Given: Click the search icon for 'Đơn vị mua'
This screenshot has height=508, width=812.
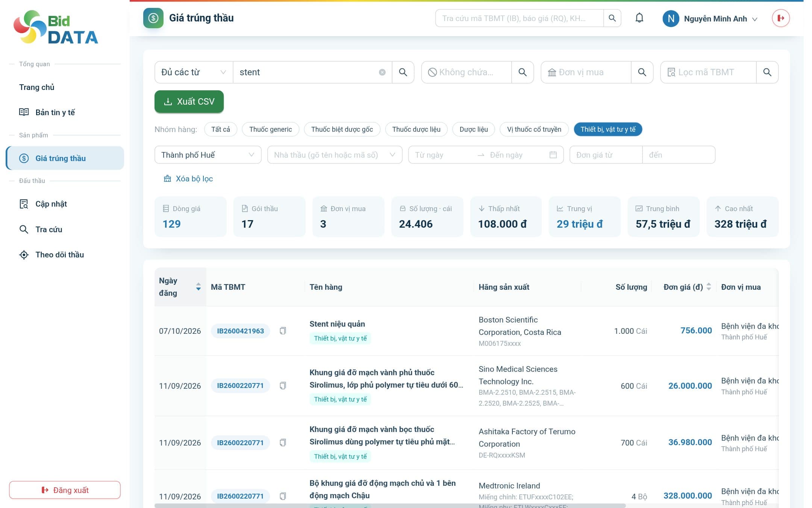Looking at the screenshot, I should click(x=642, y=72).
